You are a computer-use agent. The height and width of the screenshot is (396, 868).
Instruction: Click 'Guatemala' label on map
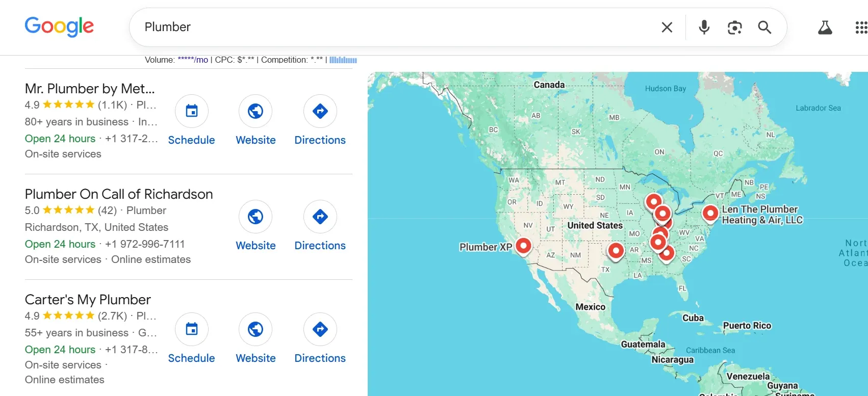(643, 345)
